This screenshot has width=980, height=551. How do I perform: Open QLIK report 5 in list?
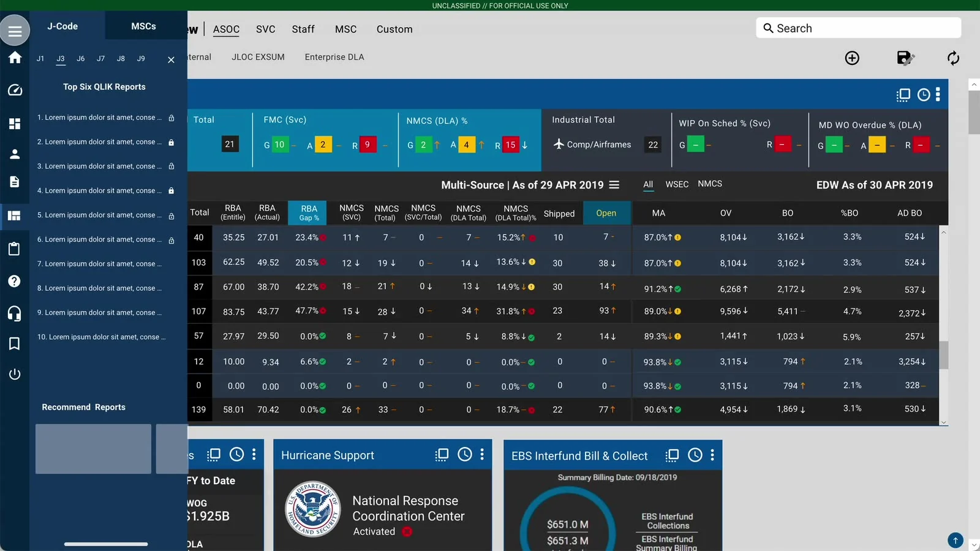pos(99,215)
